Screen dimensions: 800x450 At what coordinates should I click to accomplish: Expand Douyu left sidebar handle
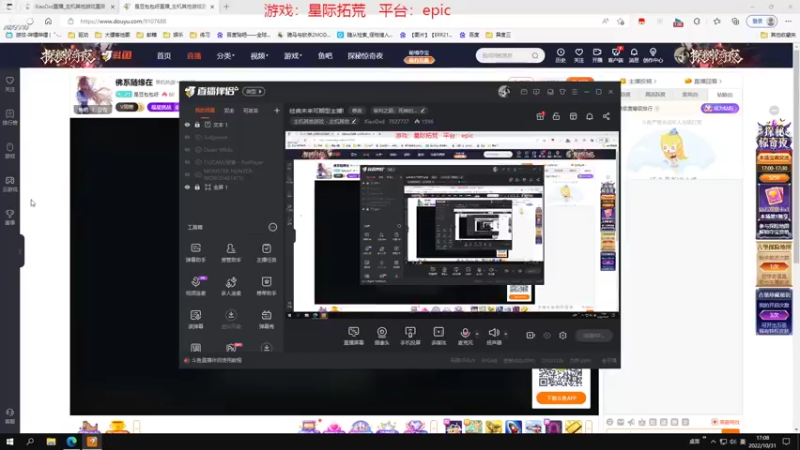tap(20, 251)
